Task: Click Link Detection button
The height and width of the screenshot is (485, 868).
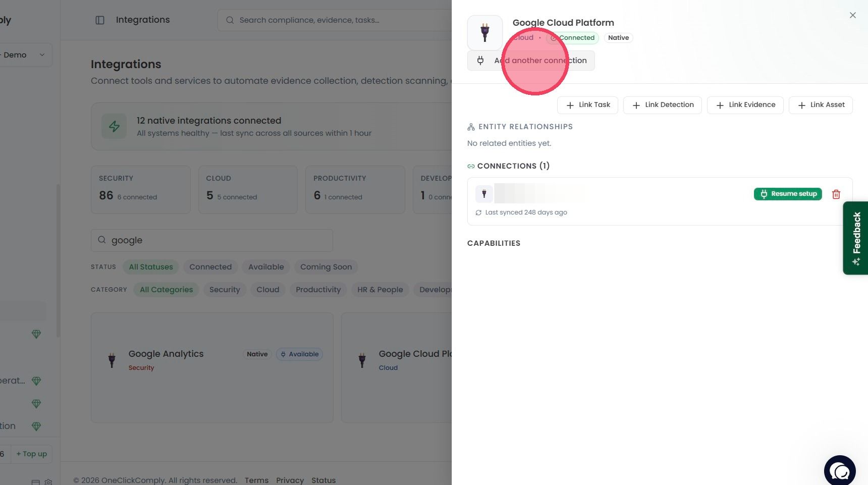Action: point(663,105)
